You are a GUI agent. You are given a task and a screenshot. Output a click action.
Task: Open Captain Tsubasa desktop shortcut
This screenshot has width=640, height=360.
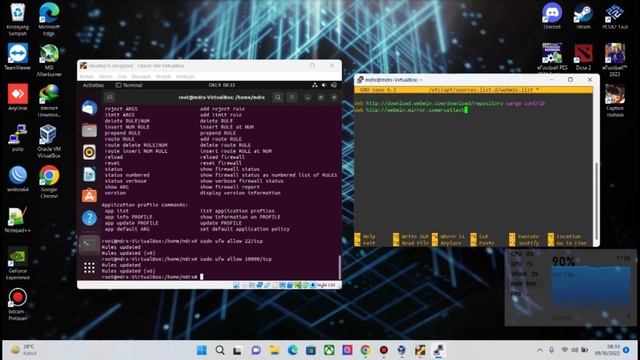[x=615, y=100]
